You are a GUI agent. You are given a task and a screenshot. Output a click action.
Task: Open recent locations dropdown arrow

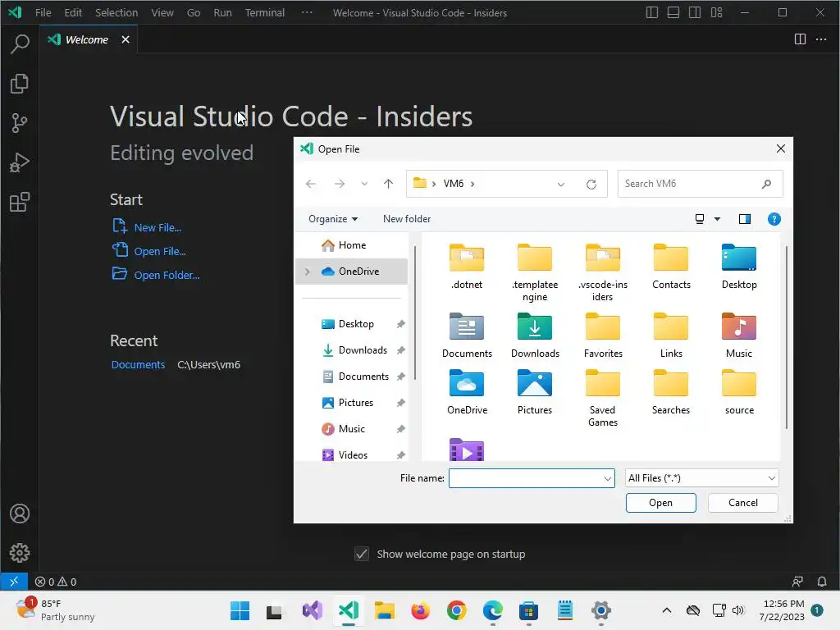click(x=364, y=184)
